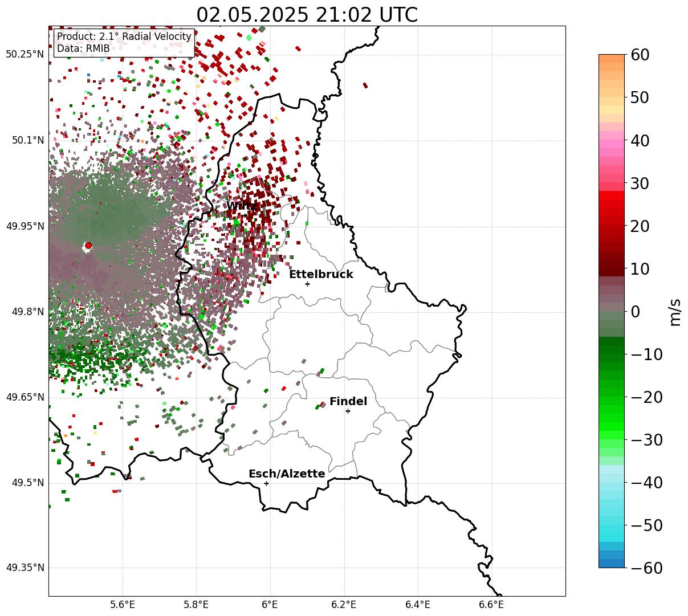
Task: Click the colorbar tick label '−10'
Action: (x=647, y=354)
